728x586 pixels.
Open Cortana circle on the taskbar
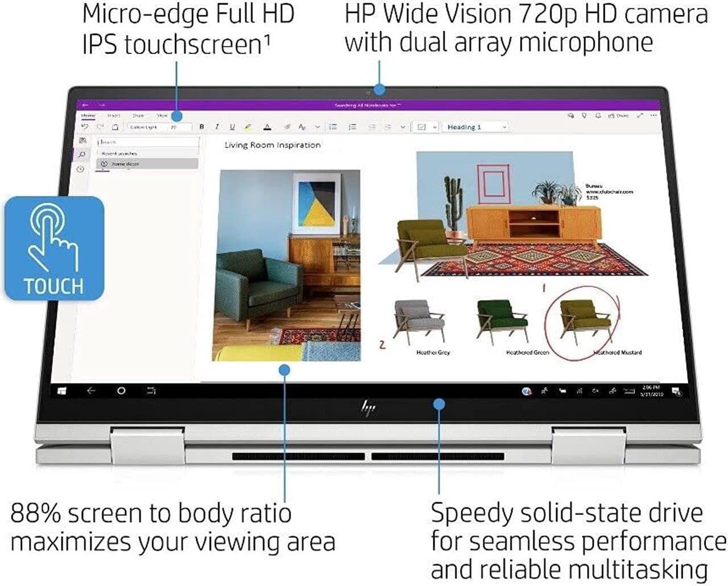tap(121, 391)
